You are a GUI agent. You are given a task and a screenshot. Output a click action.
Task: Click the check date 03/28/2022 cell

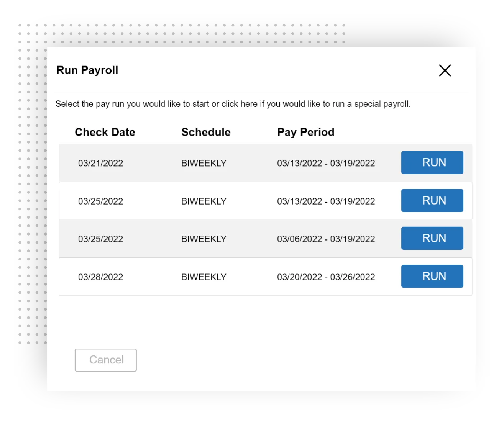coord(100,277)
